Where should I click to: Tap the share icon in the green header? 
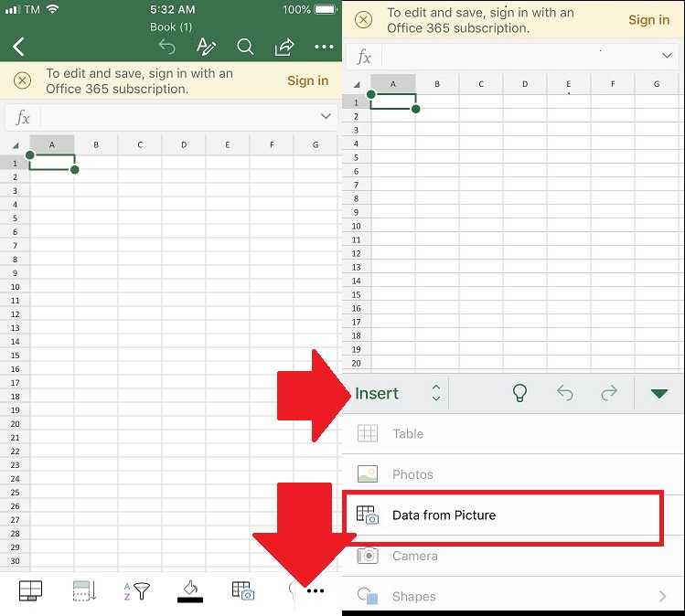pyautogui.click(x=284, y=47)
